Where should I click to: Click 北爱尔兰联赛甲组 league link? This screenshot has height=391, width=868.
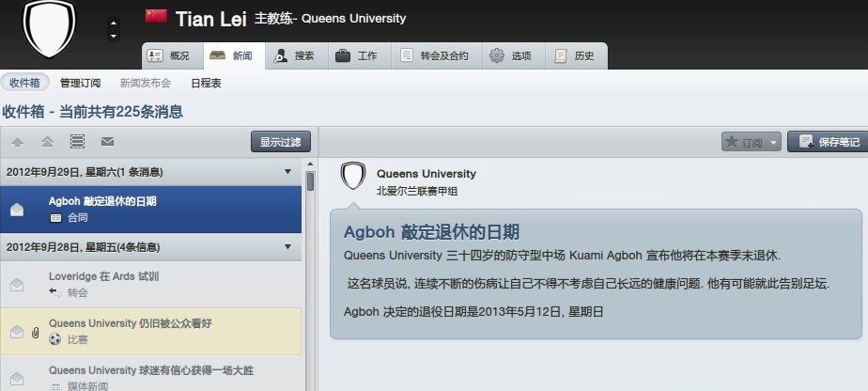[417, 191]
